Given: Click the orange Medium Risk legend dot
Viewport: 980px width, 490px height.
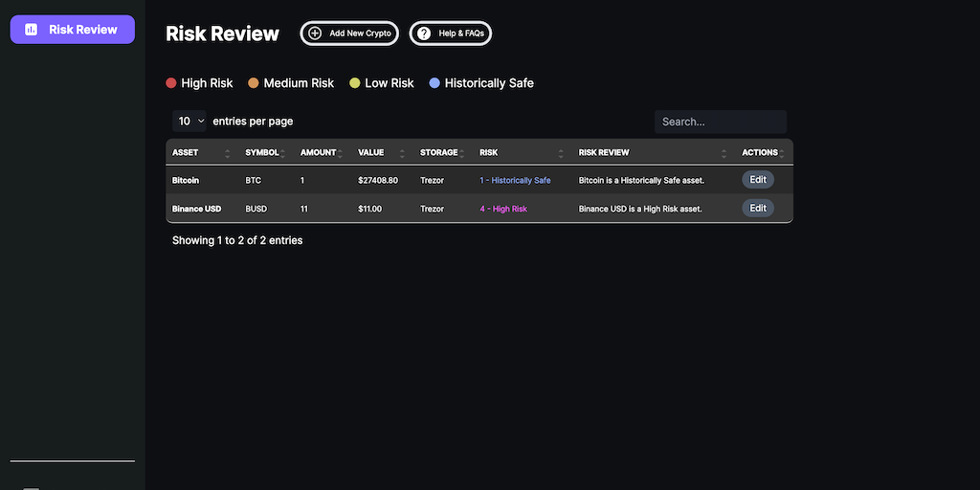Looking at the screenshot, I should [x=254, y=83].
